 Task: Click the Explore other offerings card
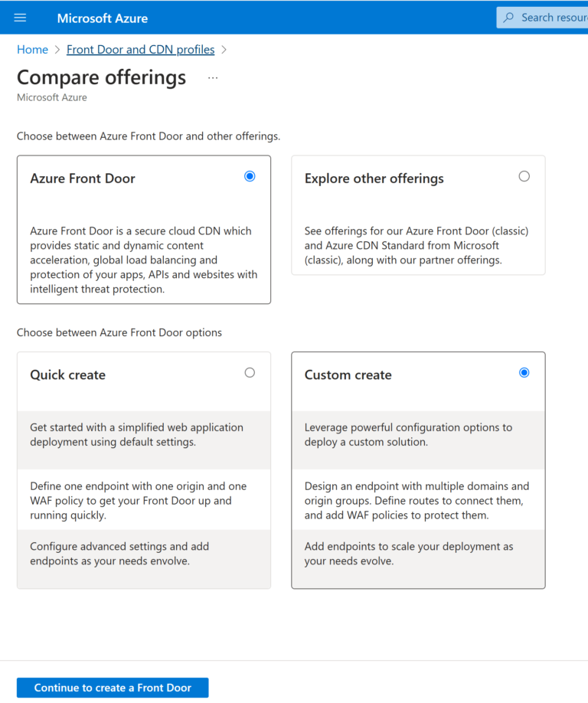pos(418,214)
